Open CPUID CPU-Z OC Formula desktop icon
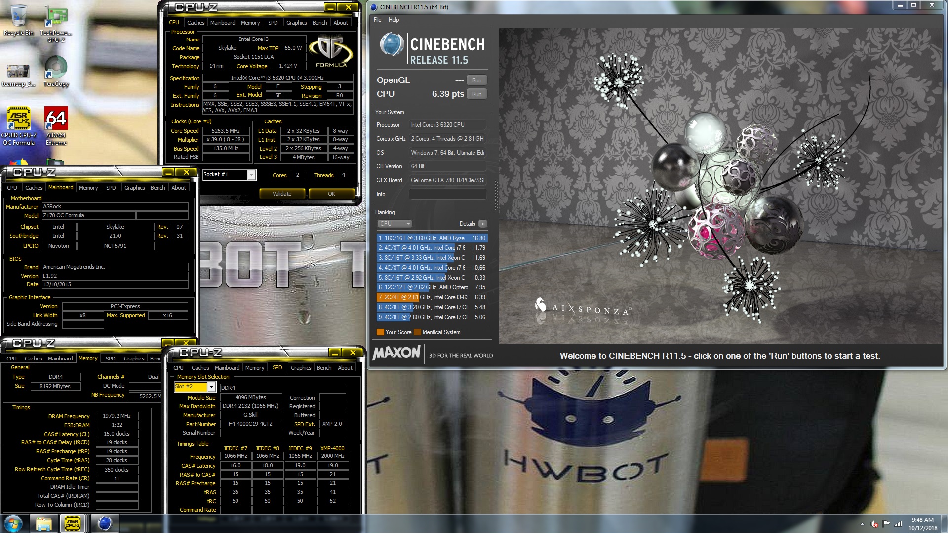 tap(19, 126)
